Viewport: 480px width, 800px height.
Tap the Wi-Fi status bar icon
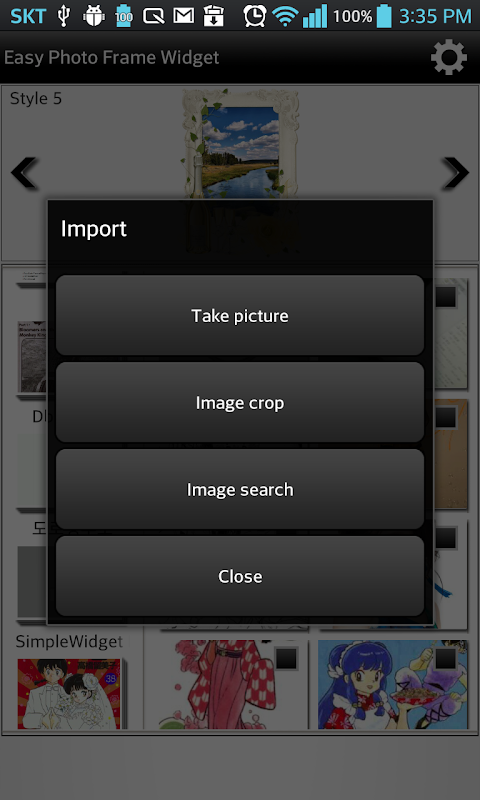click(x=285, y=16)
